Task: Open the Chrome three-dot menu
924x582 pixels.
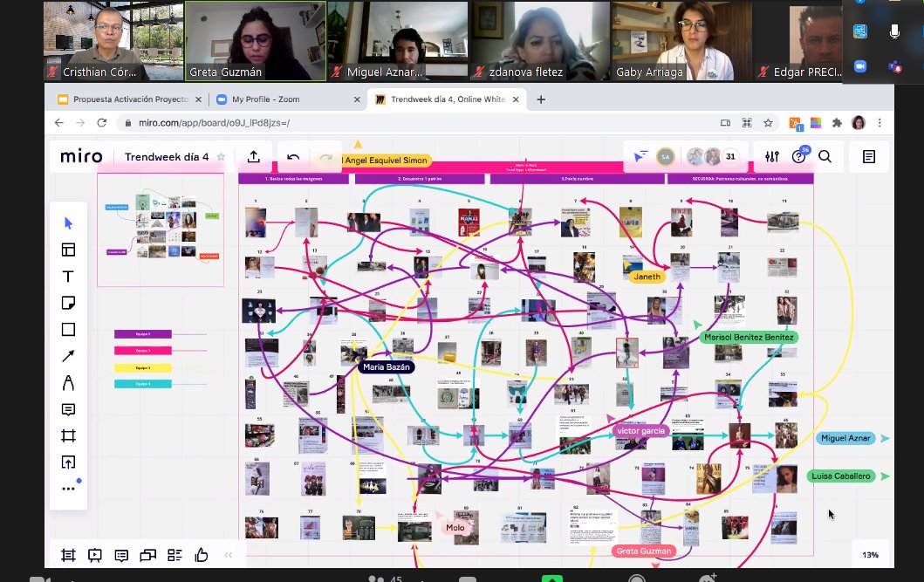Action: (880, 122)
